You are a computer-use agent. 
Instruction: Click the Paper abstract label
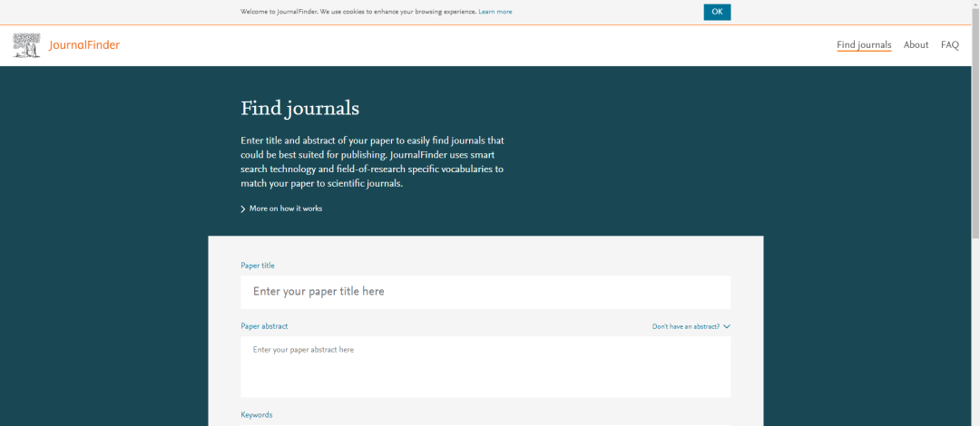point(264,326)
